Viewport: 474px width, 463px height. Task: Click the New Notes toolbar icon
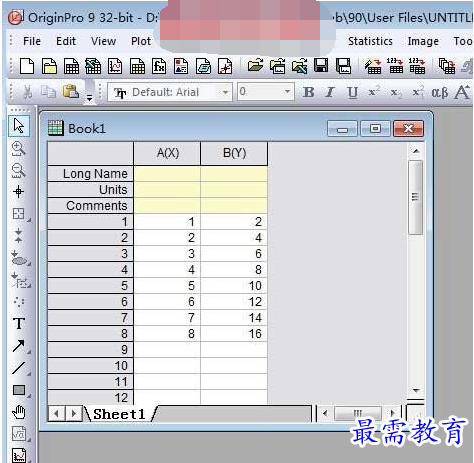[x=203, y=66]
